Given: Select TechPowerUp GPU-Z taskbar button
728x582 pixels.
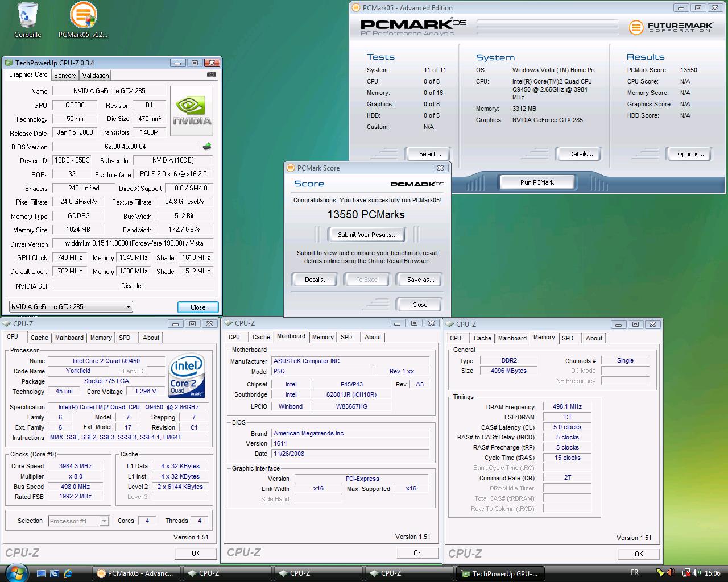Looking at the screenshot, I should coord(500,573).
